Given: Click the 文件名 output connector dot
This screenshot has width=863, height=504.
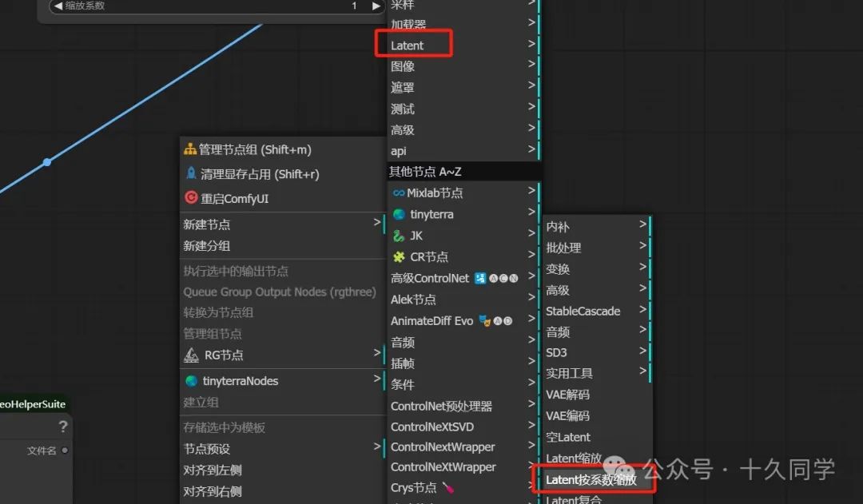Looking at the screenshot, I should pos(65,450).
